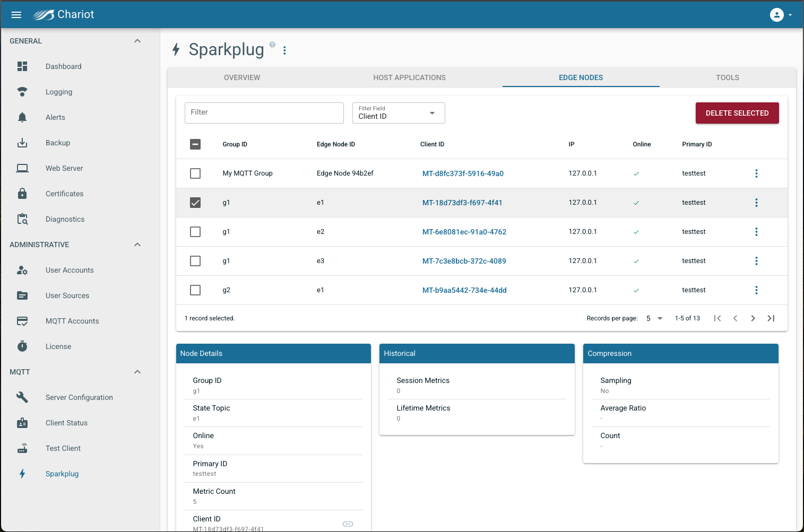The height and width of the screenshot is (532, 804).
Task: Collapse the ADMINISTRATIVE sidebar section
Action: tap(137, 245)
